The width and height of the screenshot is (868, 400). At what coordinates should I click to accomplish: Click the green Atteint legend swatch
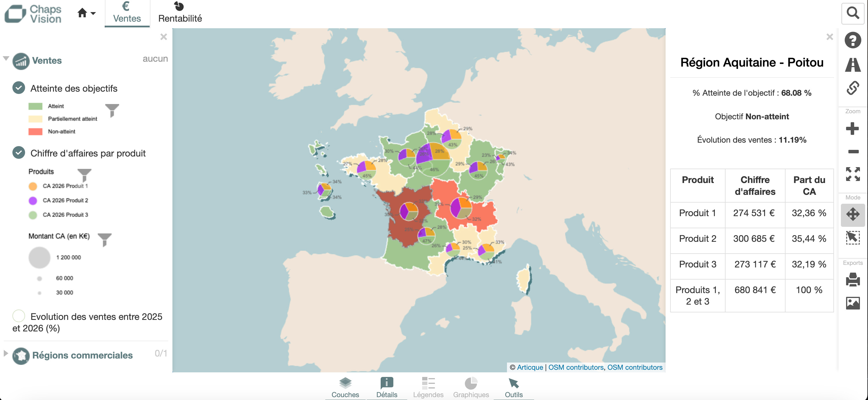pos(35,106)
